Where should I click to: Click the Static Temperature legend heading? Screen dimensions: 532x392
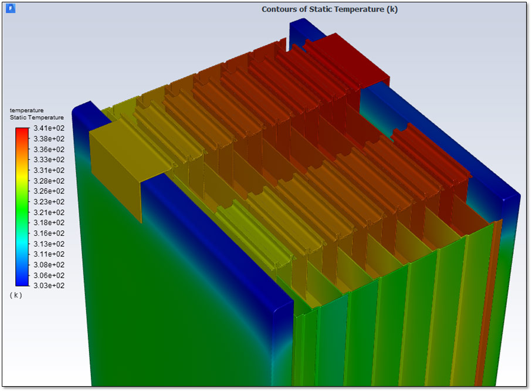(x=36, y=117)
